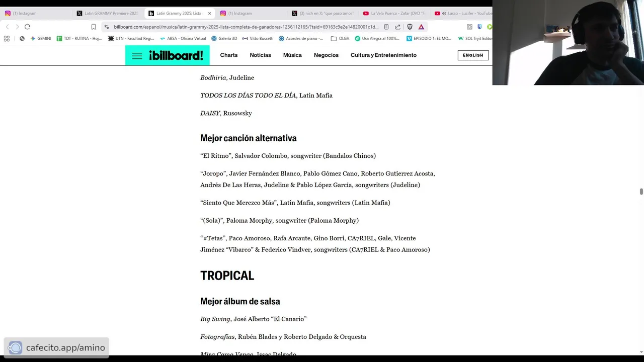644x362 pixels.
Task: Open the EPISODIO 1: EL MO bookmark
Action: tap(429, 38)
